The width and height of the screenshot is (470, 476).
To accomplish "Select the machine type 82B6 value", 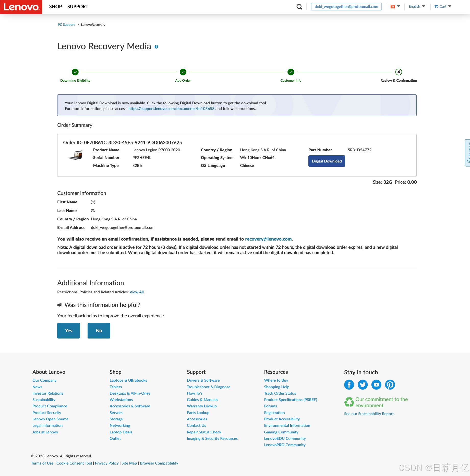I will coord(137,166).
